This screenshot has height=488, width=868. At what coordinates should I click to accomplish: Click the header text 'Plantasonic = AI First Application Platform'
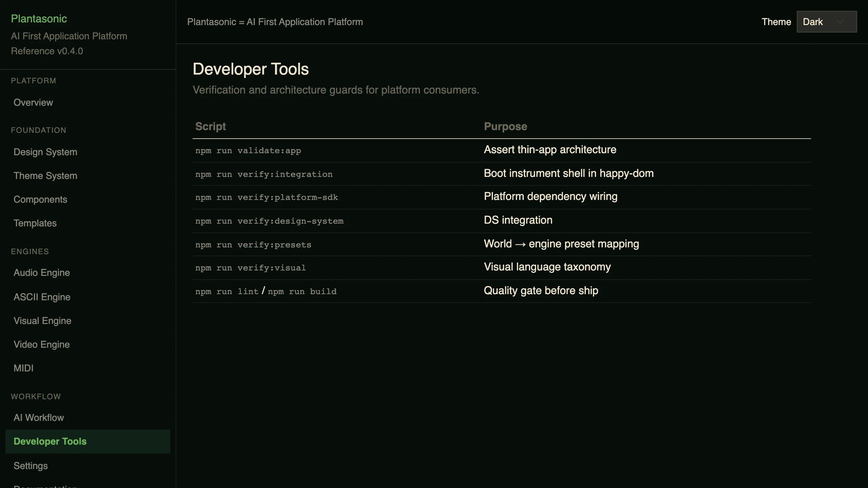[x=275, y=22]
